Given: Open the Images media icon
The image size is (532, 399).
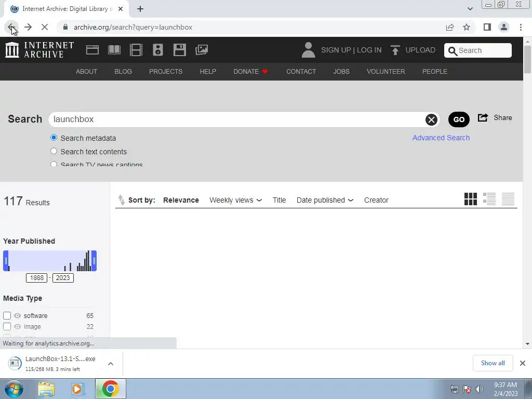Looking at the screenshot, I should coord(202,50).
